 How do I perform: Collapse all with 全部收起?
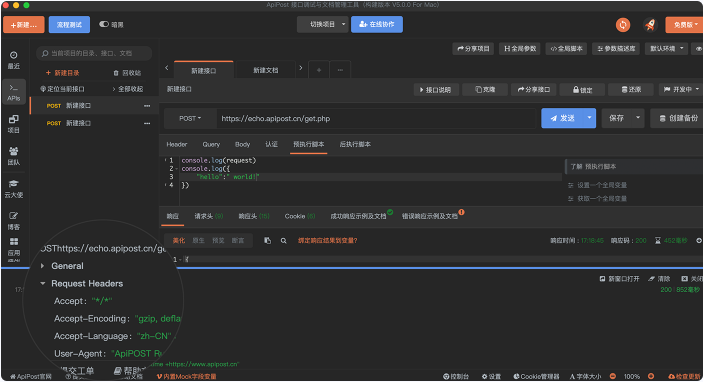(128, 89)
